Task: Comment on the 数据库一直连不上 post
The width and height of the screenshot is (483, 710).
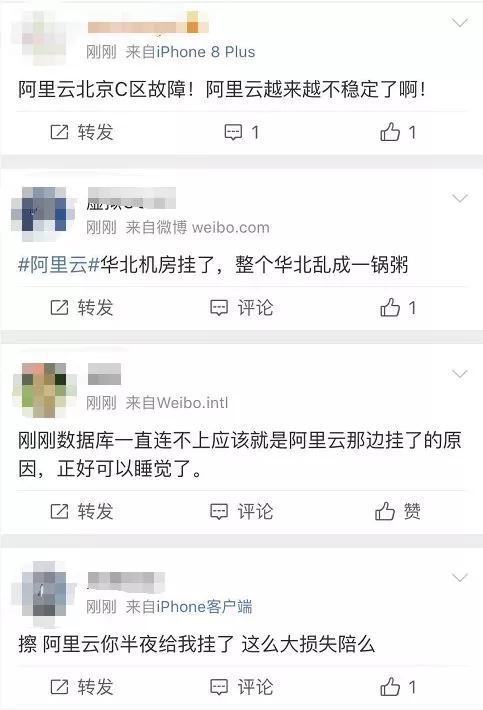Action: 242,512
